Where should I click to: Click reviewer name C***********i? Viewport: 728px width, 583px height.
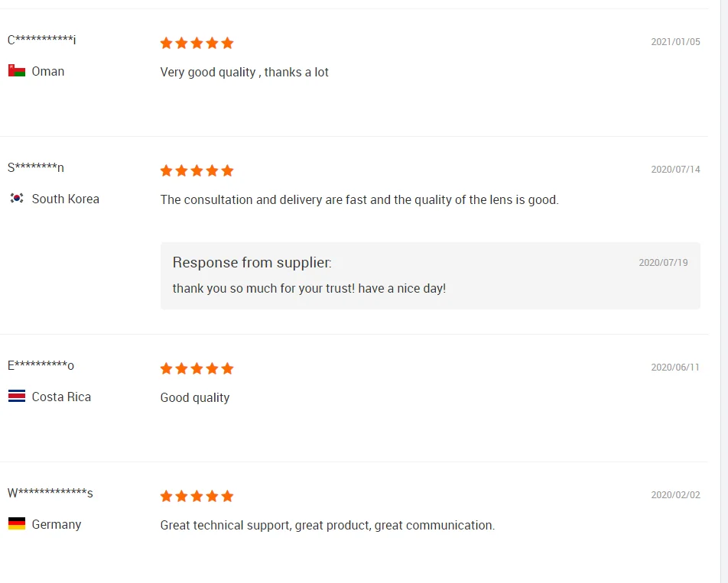tap(42, 40)
